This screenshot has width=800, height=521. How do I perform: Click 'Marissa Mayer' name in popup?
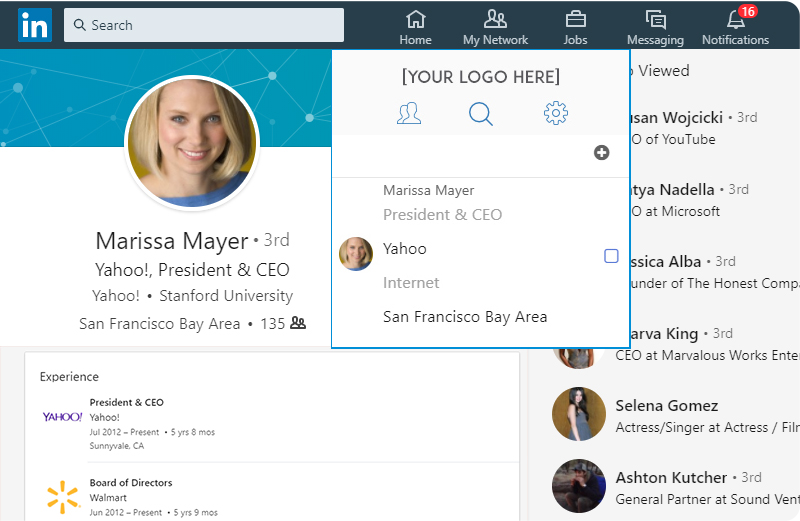click(429, 190)
